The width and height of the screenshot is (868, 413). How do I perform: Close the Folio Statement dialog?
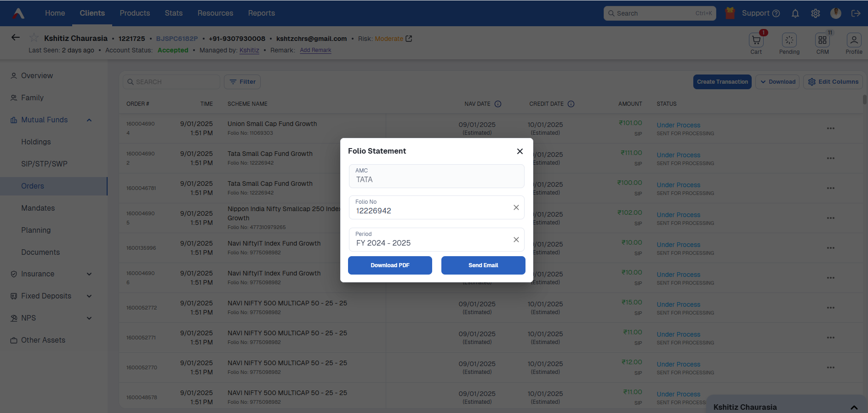coord(520,151)
